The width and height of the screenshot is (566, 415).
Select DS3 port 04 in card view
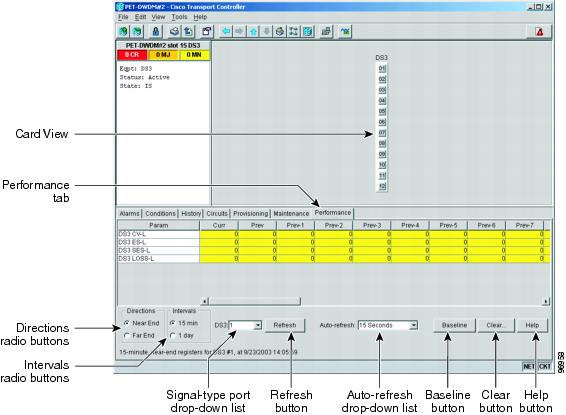click(382, 101)
